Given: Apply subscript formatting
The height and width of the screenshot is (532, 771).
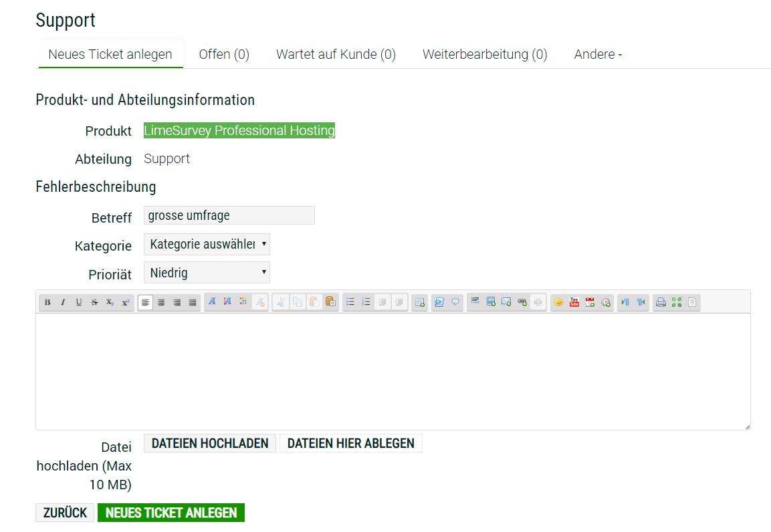Looking at the screenshot, I should tap(110, 303).
